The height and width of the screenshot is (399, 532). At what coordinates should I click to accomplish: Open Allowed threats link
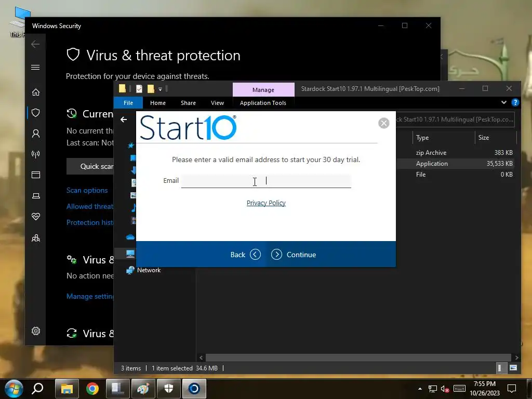[90, 206]
